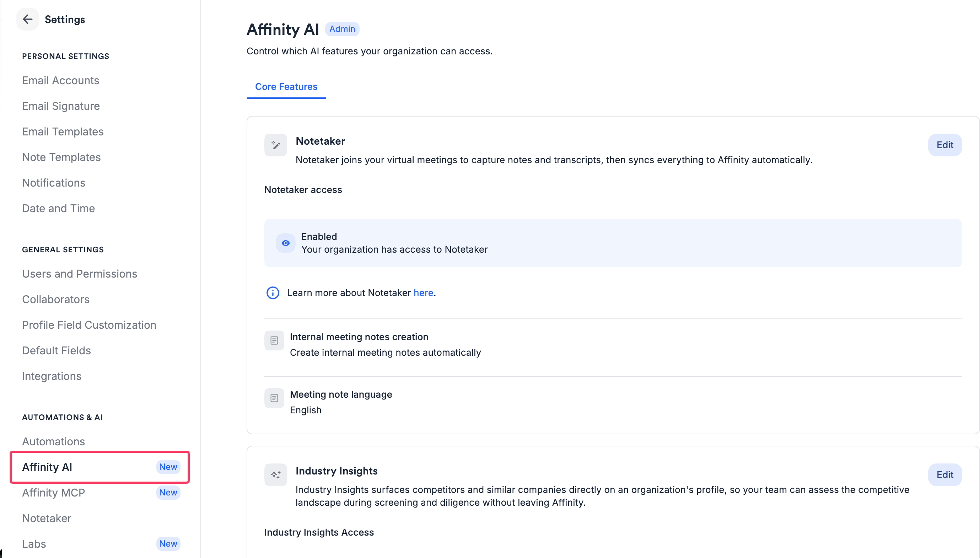Click the 'Enabled' status text
Viewport: 980px width, 558px height.
click(x=319, y=236)
